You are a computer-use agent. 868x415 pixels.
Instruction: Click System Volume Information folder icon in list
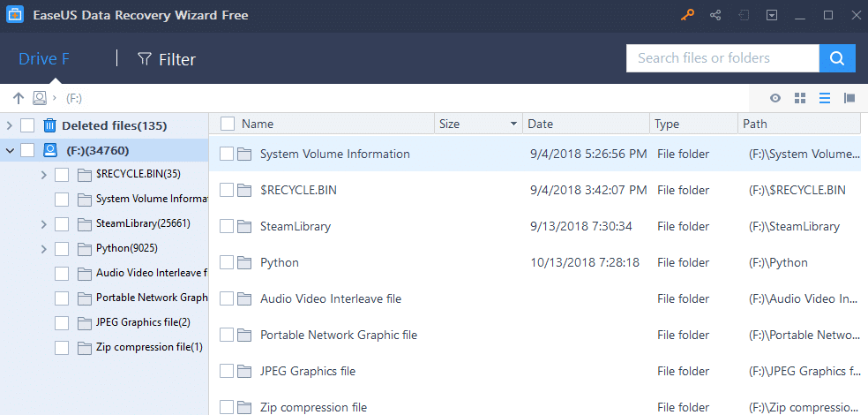point(244,154)
